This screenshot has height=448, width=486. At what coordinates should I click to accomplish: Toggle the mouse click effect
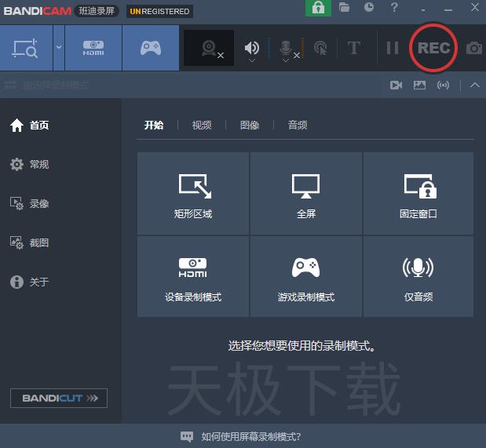click(320, 48)
